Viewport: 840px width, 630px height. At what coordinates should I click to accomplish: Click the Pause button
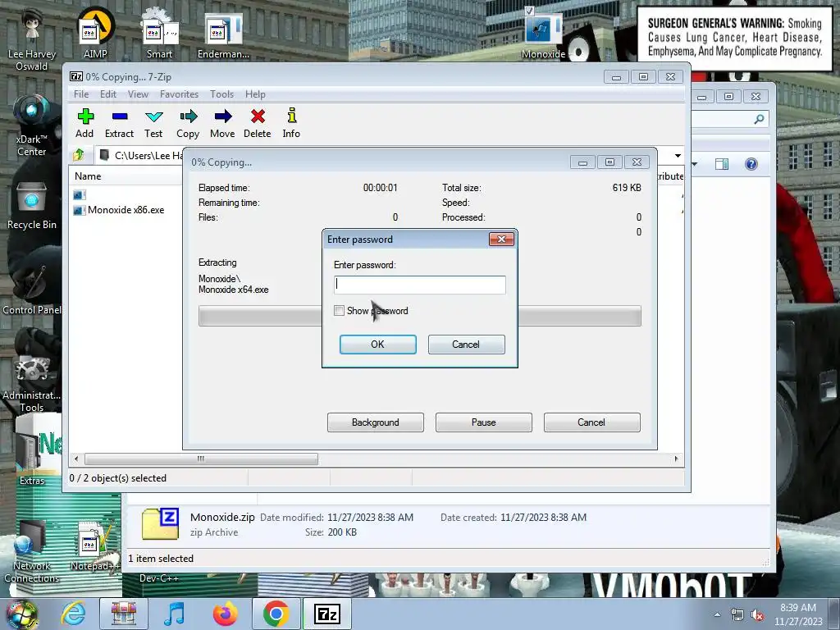(484, 422)
